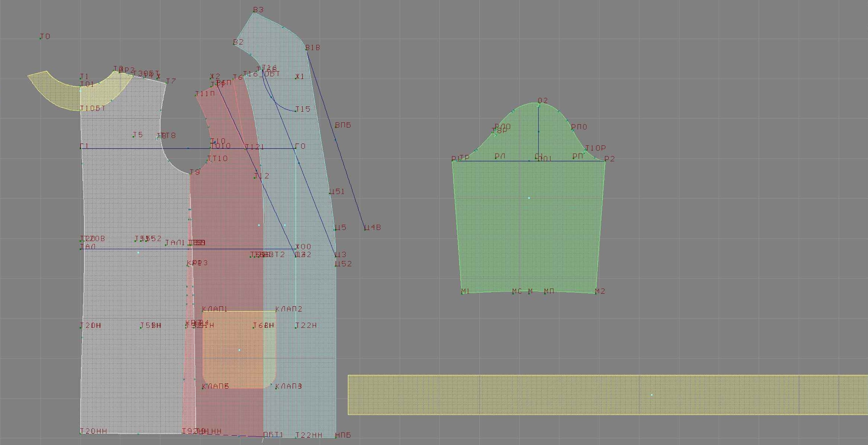Click hem point НПБ at bottom

point(336,437)
